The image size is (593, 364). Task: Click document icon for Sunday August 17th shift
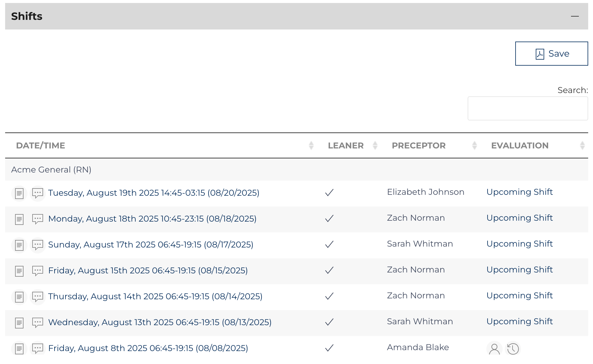19,245
